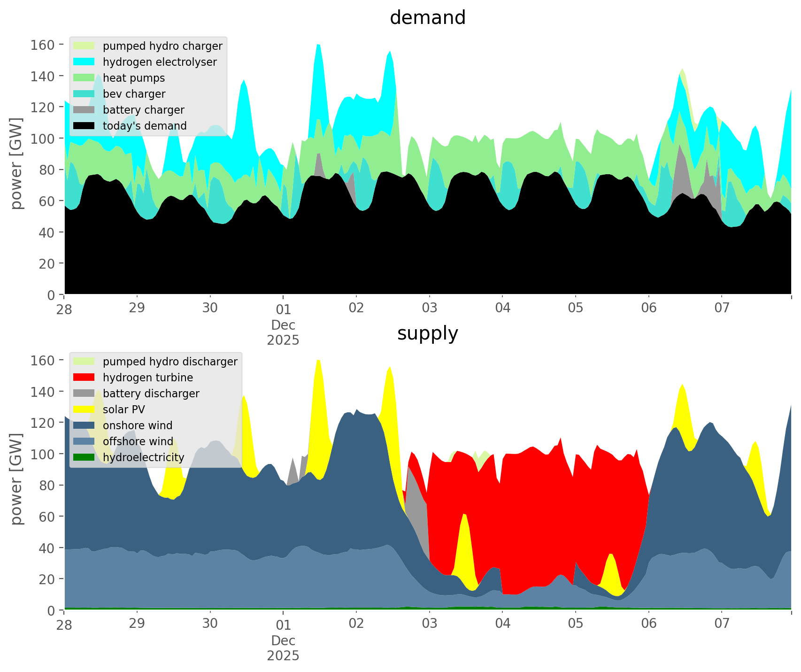801x672 pixels.
Task: Click the hydrogen electrolyser cyan legend swatch
Action: 84,62
